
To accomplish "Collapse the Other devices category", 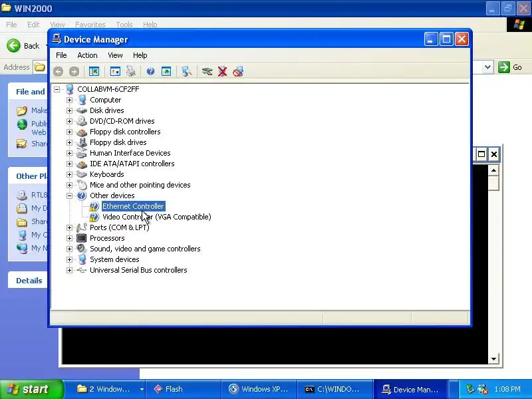I will coord(70,196).
